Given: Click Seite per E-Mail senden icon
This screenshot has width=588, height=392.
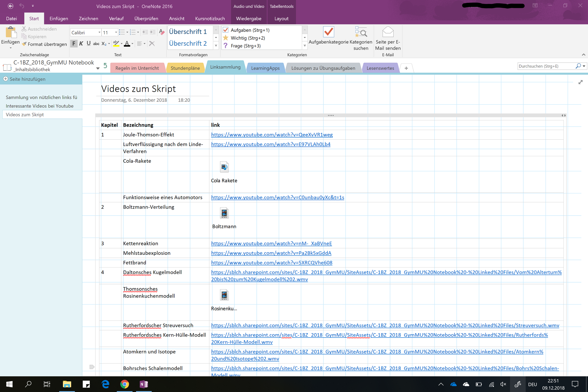Looking at the screenshot, I should (388, 32).
